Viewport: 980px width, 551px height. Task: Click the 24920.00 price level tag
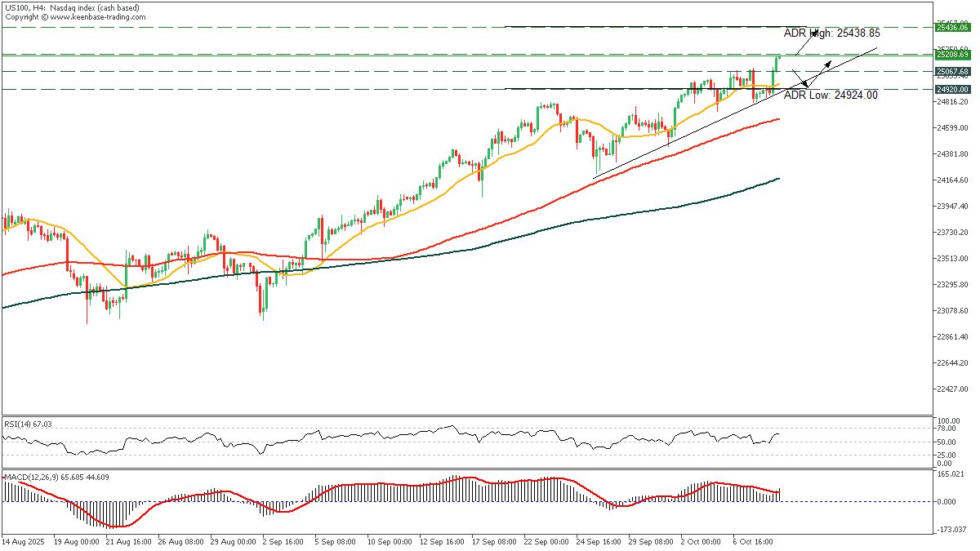(x=952, y=89)
